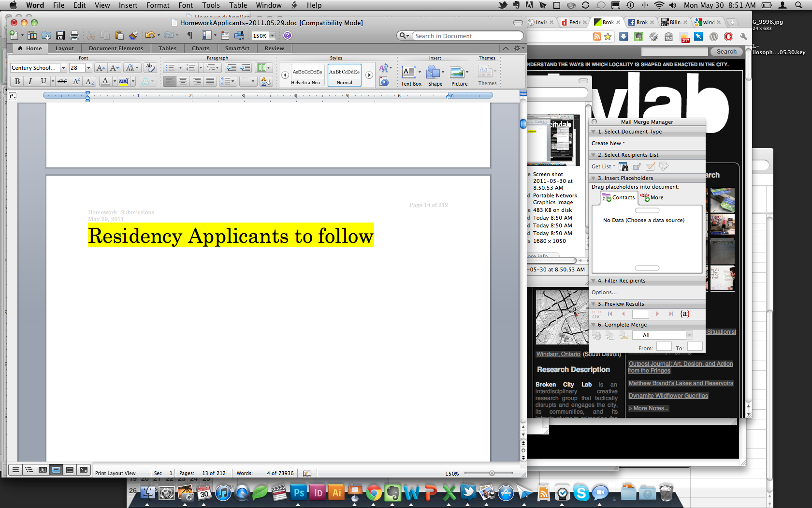Open the Media Browser icon

pyautogui.click(x=239, y=35)
